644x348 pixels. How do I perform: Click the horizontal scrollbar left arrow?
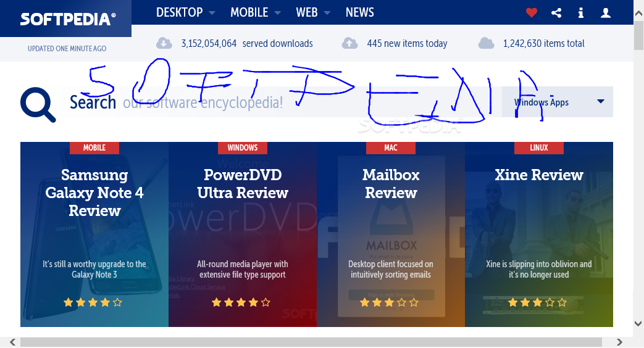coord(13,342)
